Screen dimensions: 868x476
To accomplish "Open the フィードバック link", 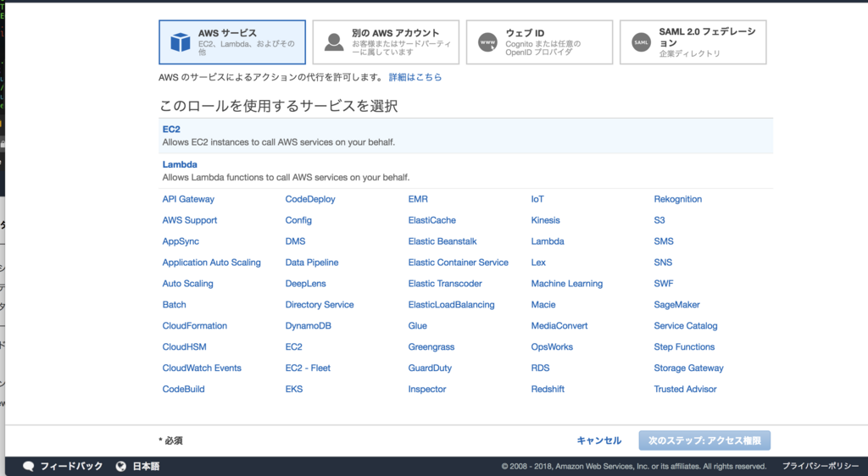I will [x=71, y=466].
